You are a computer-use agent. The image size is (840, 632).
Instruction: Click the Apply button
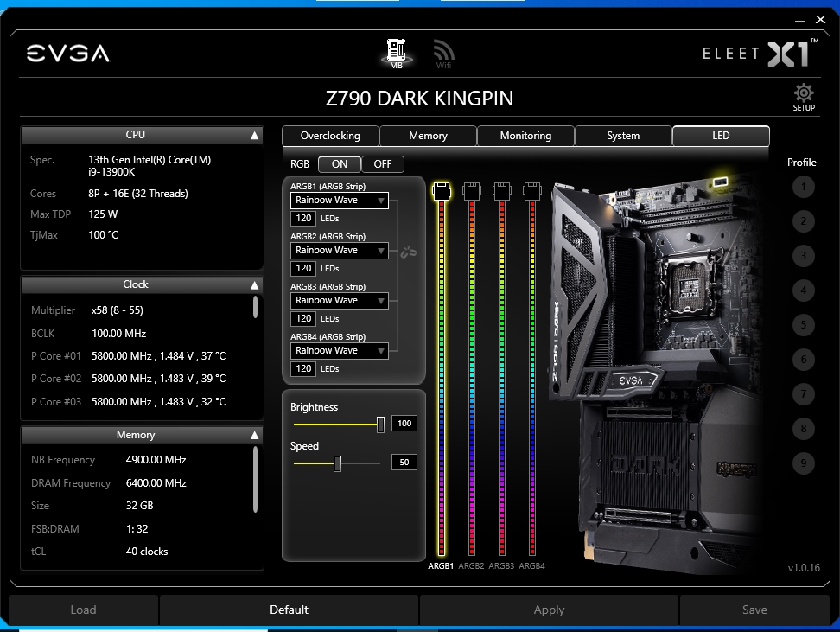(549, 610)
